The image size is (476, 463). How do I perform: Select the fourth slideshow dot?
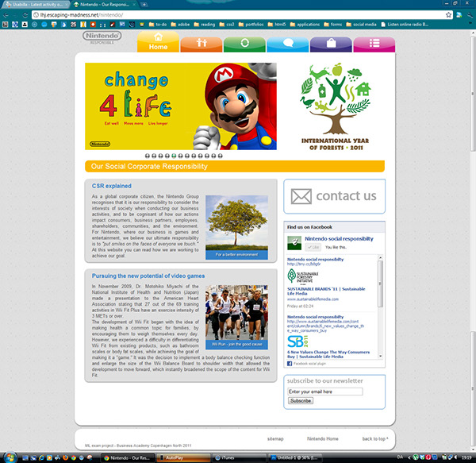click(x=167, y=156)
